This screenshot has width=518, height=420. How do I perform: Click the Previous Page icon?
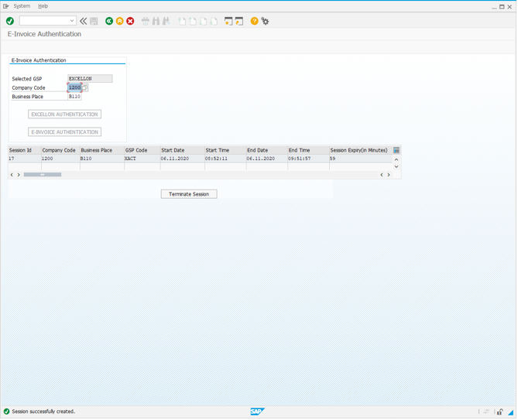(193, 21)
